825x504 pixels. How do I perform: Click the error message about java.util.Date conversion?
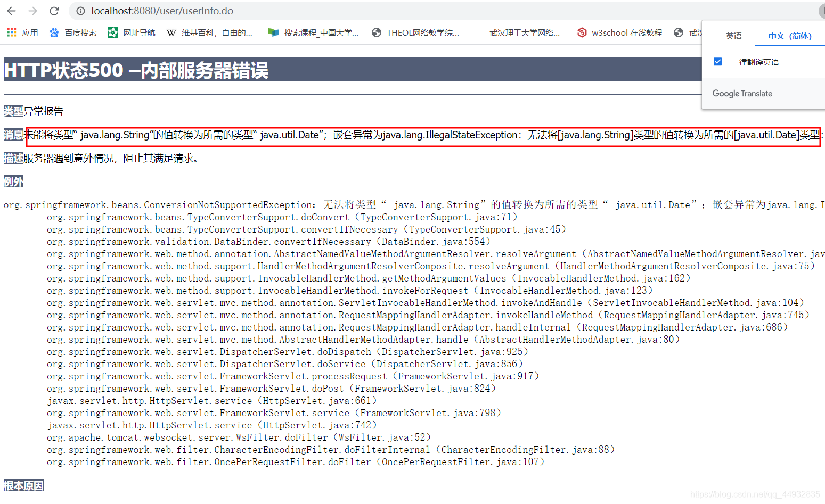point(423,135)
